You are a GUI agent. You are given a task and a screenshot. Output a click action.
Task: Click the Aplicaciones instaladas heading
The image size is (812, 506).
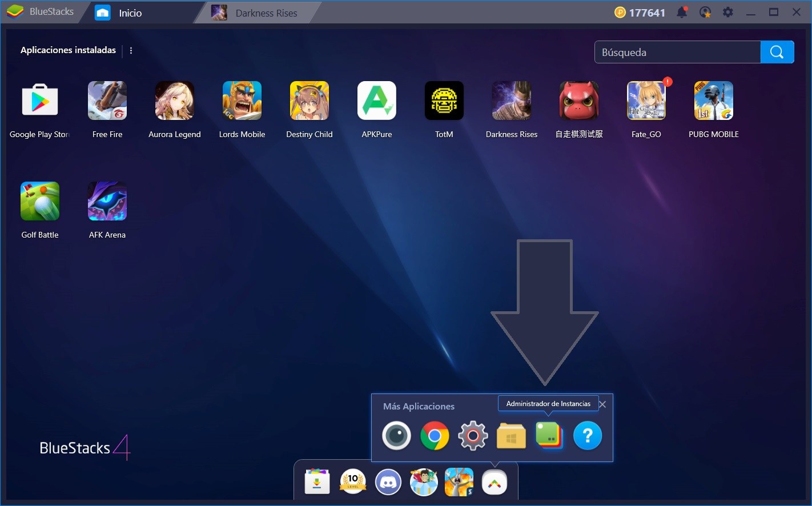point(68,50)
